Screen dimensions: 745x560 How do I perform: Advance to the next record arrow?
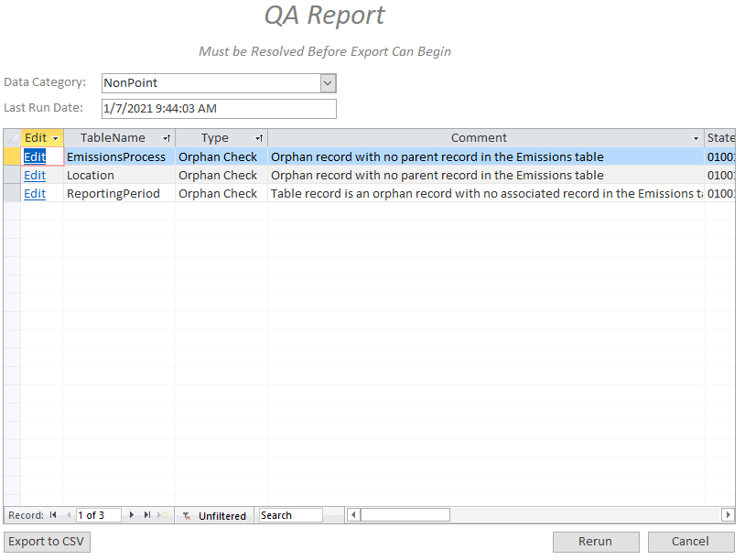click(131, 514)
